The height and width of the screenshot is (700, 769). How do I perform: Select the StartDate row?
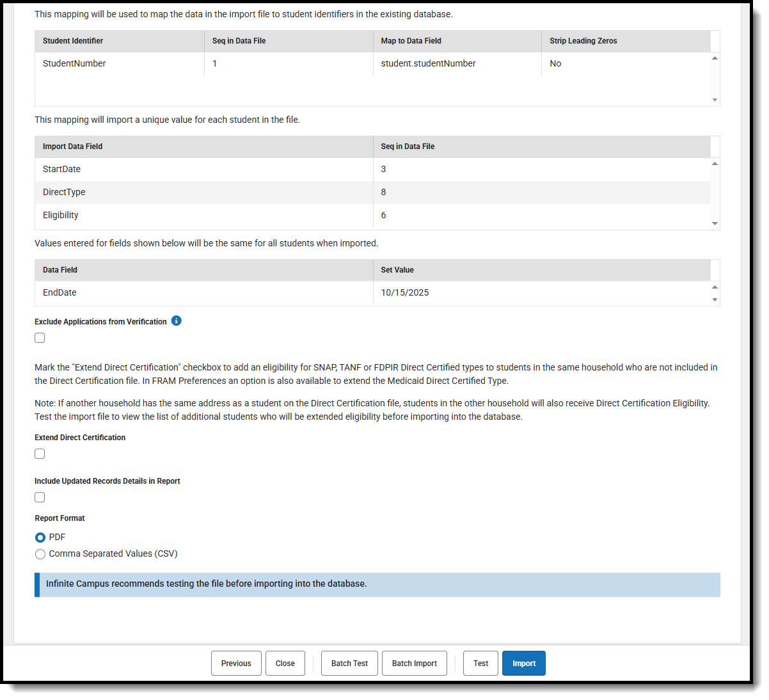[372, 169]
